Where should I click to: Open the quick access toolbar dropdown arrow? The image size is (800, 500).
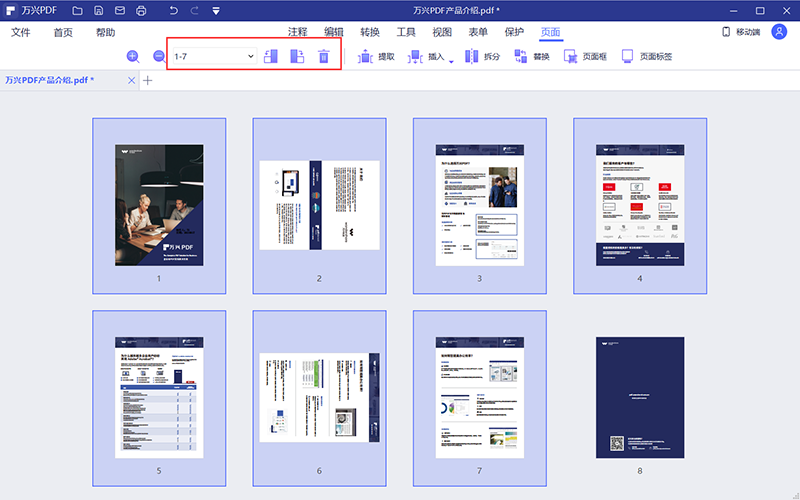(216, 11)
